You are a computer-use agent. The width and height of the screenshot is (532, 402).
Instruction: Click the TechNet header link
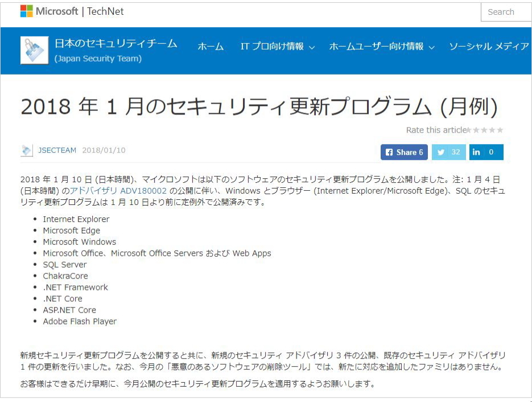[105, 11]
